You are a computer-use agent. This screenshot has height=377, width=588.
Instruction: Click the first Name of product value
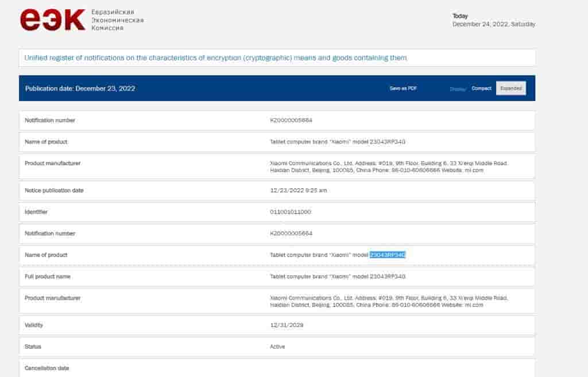point(338,142)
